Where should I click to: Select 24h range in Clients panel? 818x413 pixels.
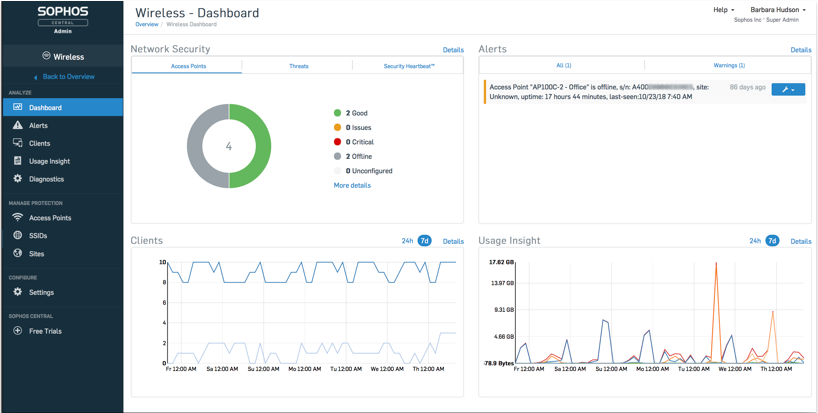pos(407,241)
